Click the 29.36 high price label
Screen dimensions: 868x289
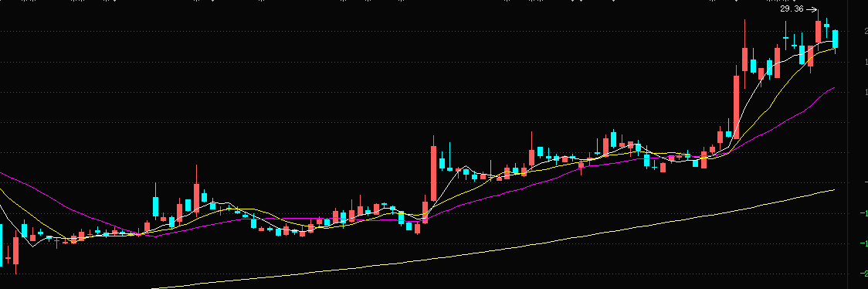tap(792, 8)
